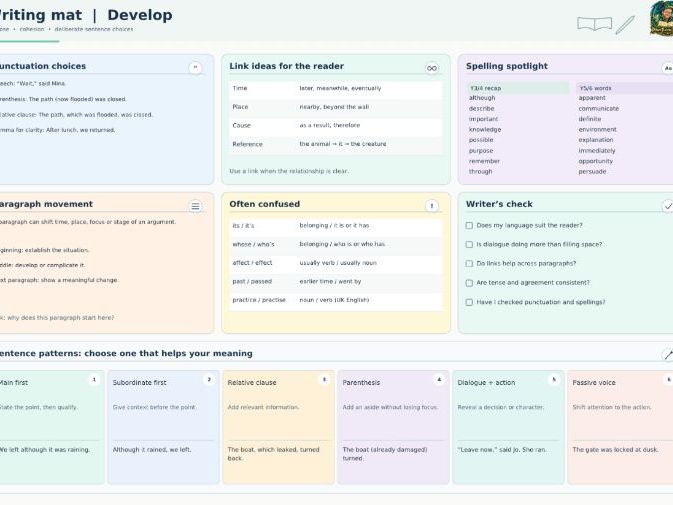Click number 1 badge on Main first card

(x=94, y=379)
